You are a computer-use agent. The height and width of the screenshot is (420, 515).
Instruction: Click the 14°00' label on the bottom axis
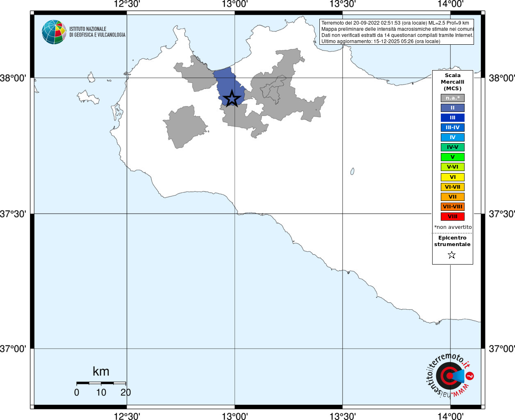[x=450, y=416]
